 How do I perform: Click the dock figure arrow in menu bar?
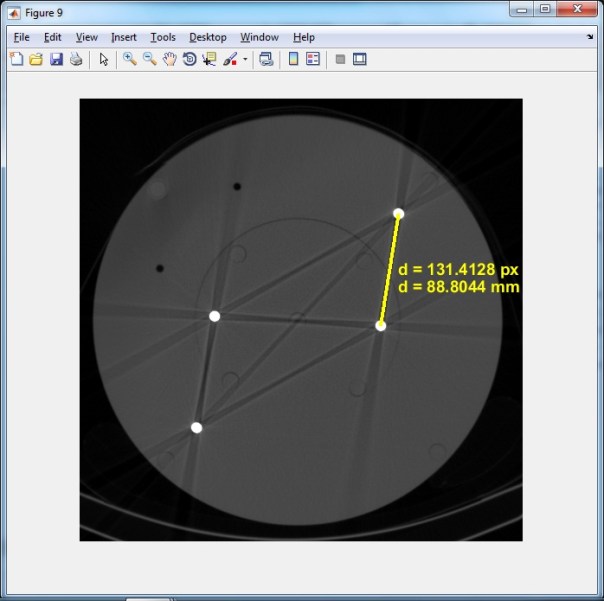coord(590,36)
